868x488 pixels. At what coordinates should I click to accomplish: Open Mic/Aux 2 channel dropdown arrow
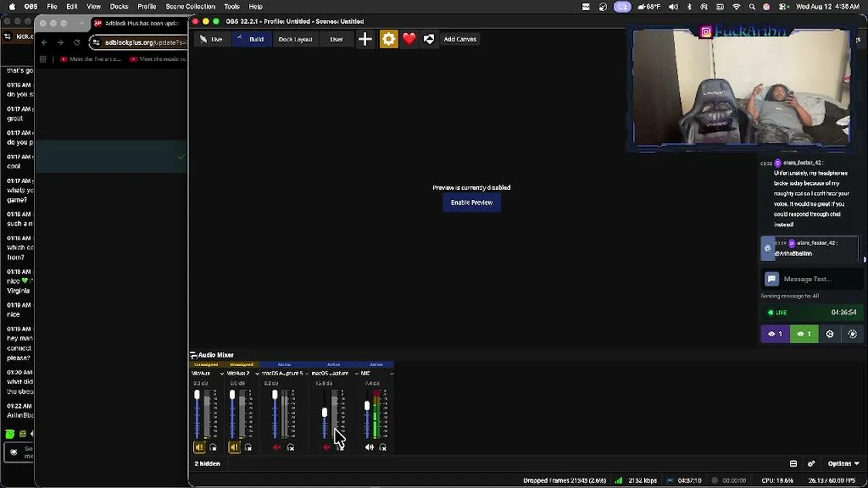coord(257,373)
